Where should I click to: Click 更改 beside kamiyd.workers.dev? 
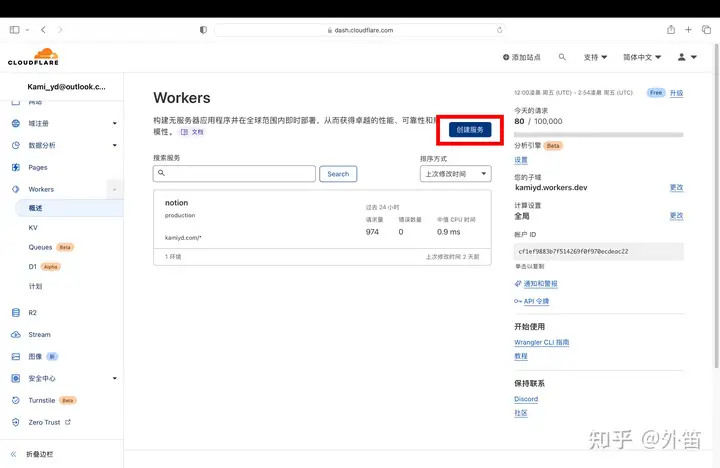[676, 187]
